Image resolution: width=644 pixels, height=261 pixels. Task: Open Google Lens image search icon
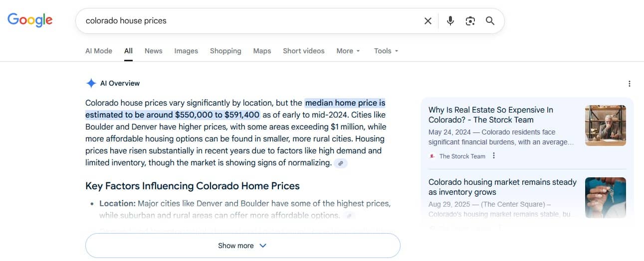tap(470, 21)
